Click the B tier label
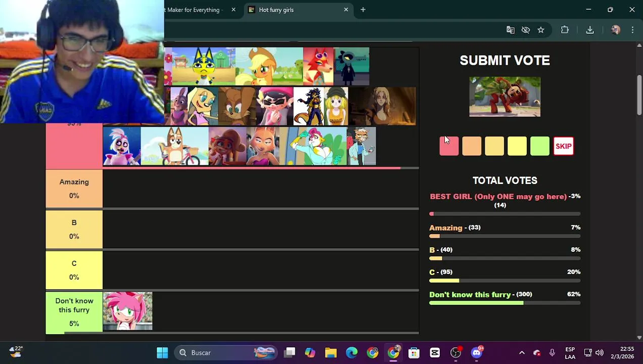 point(74,230)
